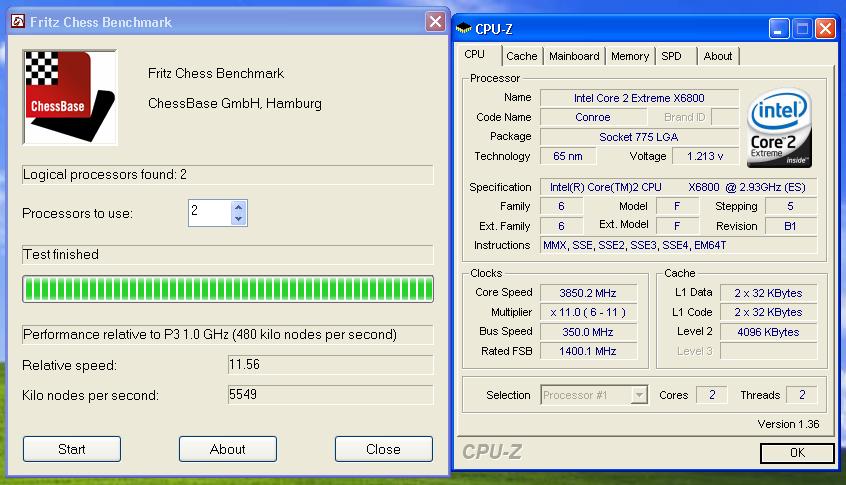846x485 pixels.
Task: Click the Processors to use number field
Action: point(210,213)
